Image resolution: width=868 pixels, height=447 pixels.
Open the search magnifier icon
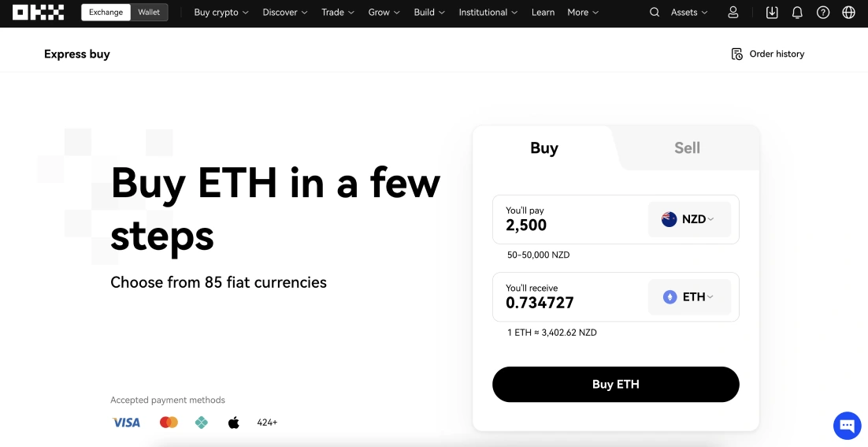(x=655, y=12)
